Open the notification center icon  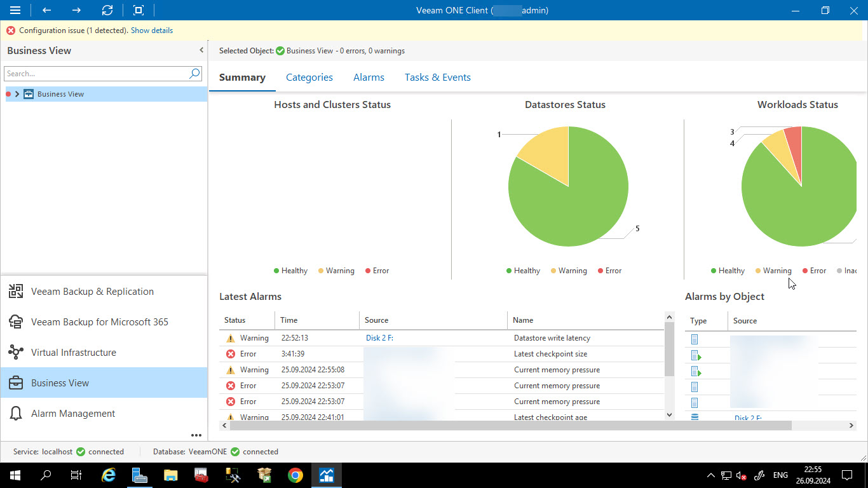point(847,475)
